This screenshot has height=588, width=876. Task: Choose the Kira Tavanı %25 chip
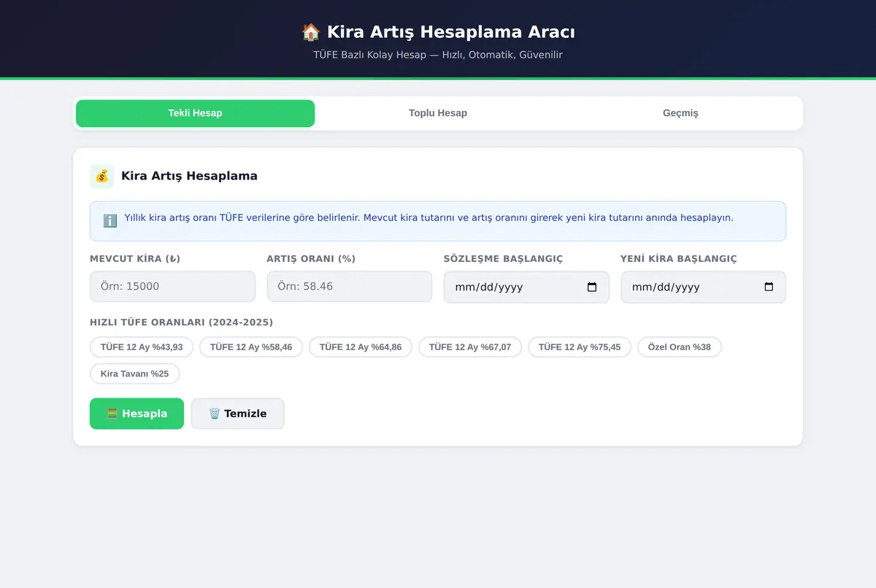[x=134, y=374]
